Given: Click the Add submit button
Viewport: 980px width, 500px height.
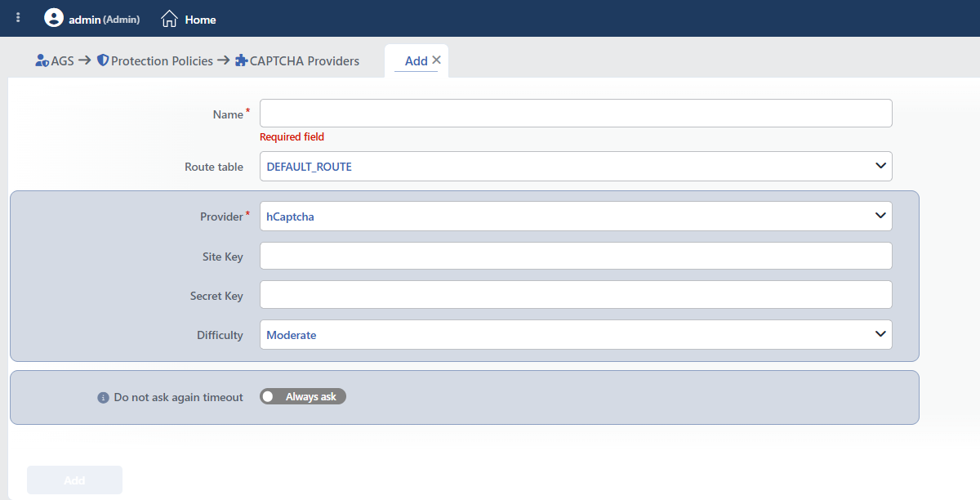Looking at the screenshot, I should (74, 480).
